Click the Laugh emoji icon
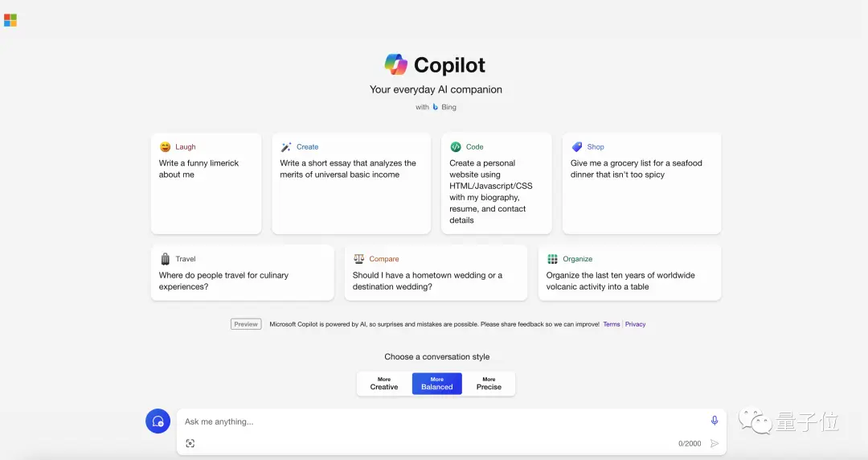Screen dimensions: 868x460 pyautogui.click(x=165, y=147)
